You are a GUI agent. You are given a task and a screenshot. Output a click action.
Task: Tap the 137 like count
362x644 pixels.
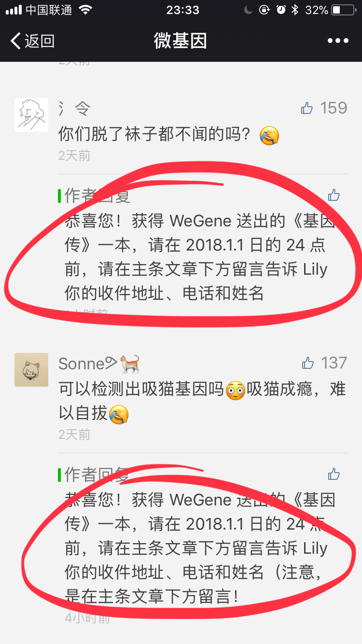coord(334,363)
